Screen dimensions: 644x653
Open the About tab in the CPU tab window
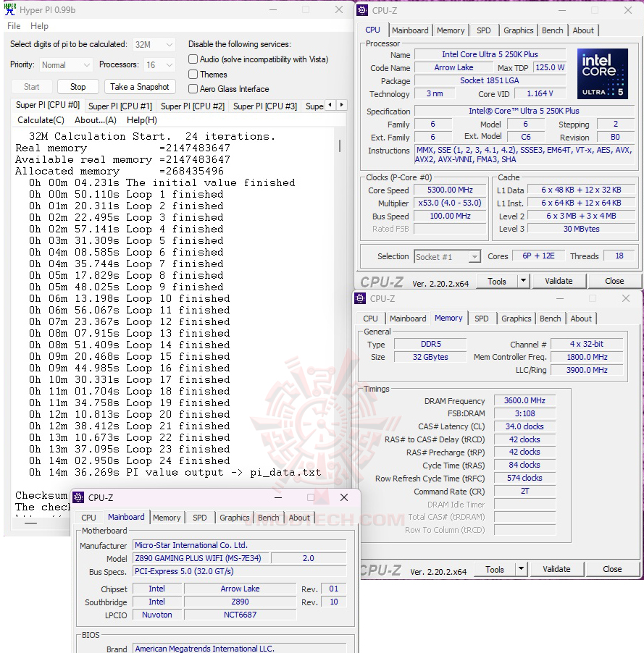pyautogui.click(x=582, y=30)
